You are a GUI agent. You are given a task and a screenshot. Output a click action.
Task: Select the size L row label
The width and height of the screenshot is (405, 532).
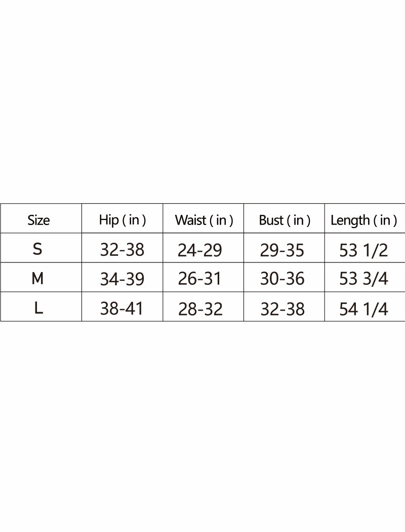point(38,309)
